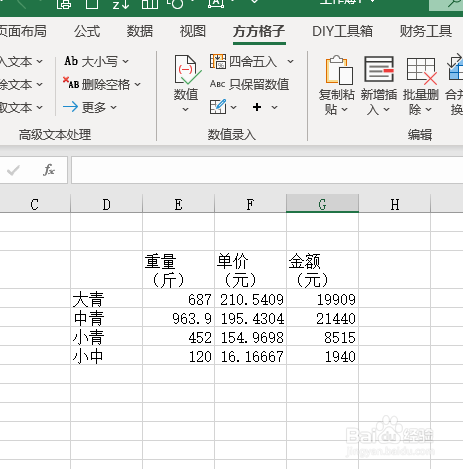Expand the 更多 dropdown arrow
Screen dimensions: 463x469
coord(113,107)
